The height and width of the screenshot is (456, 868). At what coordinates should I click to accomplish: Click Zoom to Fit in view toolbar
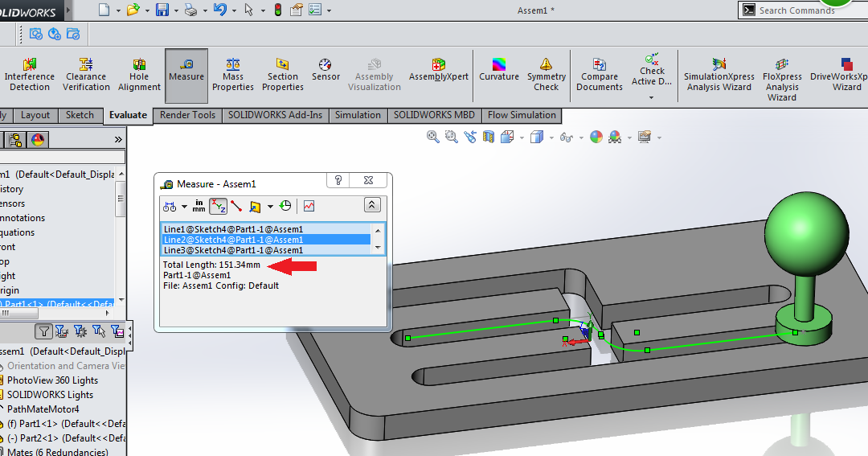pos(433,137)
